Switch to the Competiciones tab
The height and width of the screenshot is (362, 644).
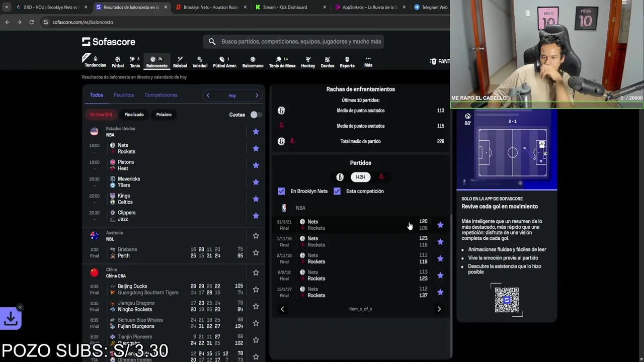(161, 95)
